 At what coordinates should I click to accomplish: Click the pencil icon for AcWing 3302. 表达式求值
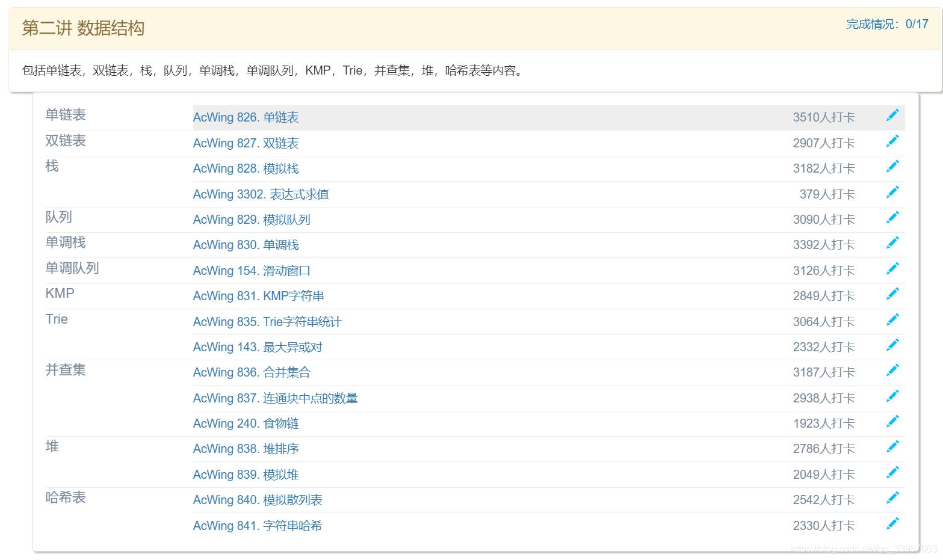pyautogui.click(x=892, y=192)
